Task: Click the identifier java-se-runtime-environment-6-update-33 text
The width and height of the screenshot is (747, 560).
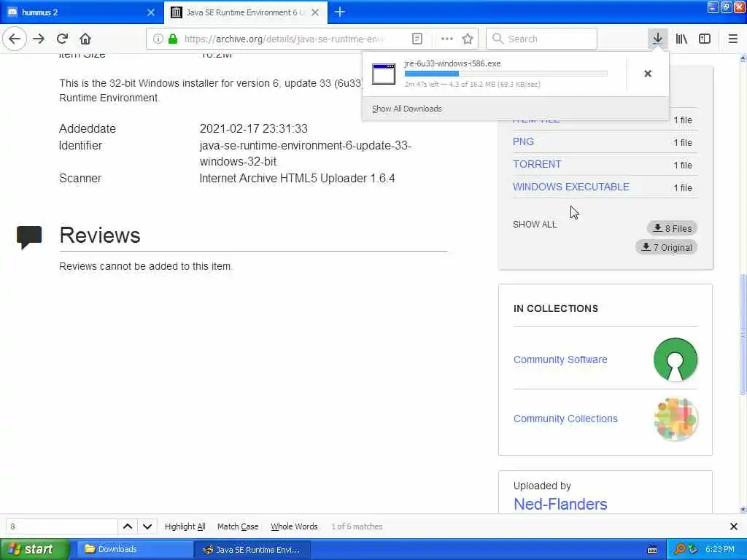Action: 306,153
